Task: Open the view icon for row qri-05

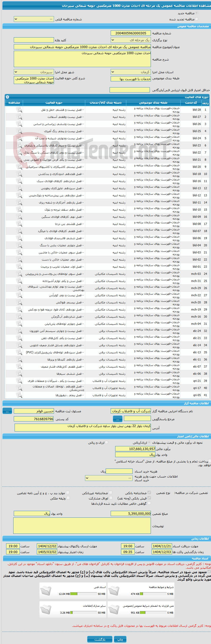Action: [19, 395]
